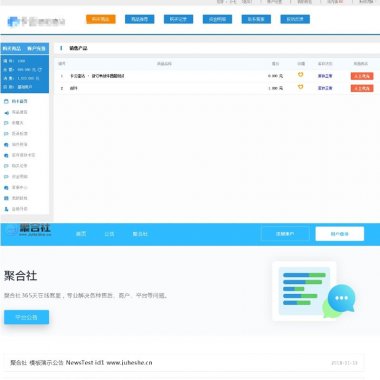Open 首页 in the 聚合社 header

click(81, 234)
